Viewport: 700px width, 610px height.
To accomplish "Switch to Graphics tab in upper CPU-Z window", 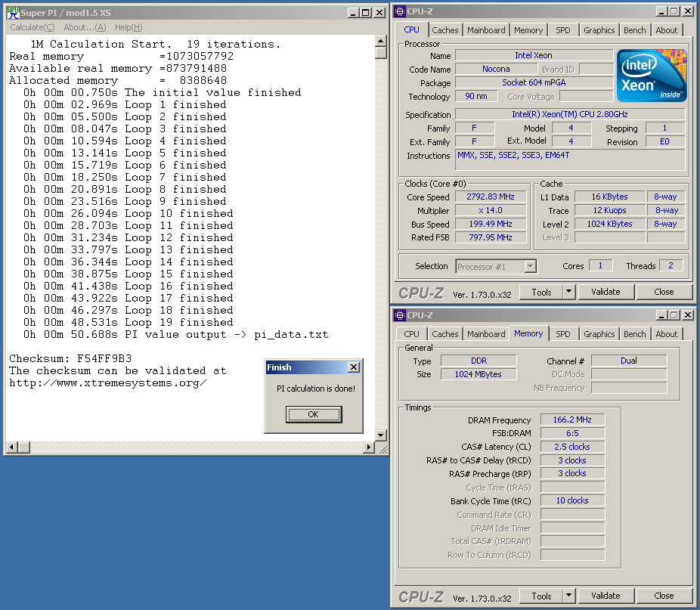I will tap(599, 30).
